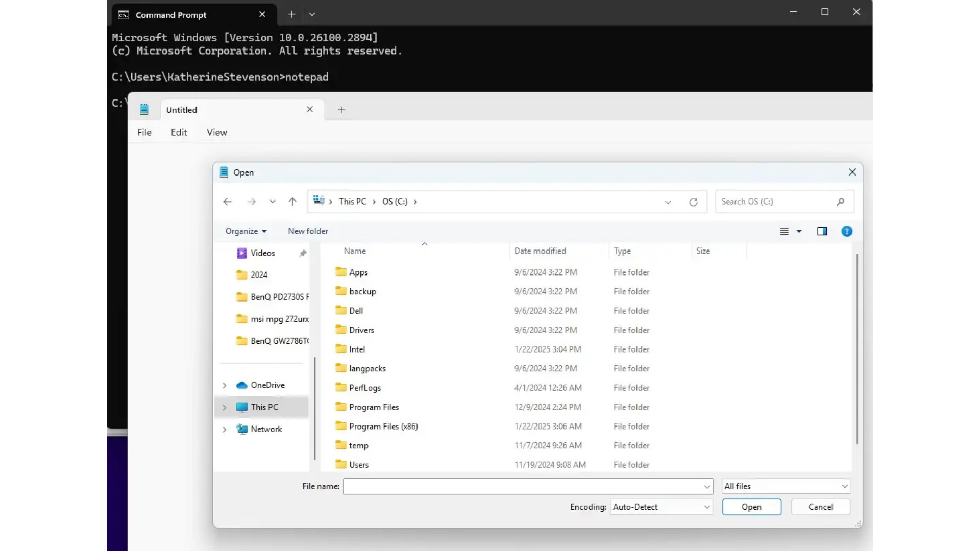Sort by Date modified column header
The height and width of the screenshot is (551, 980).
point(540,251)
